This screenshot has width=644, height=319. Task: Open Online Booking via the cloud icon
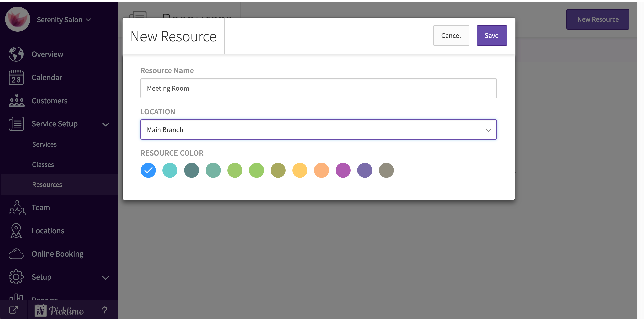[x=16, y=254]
